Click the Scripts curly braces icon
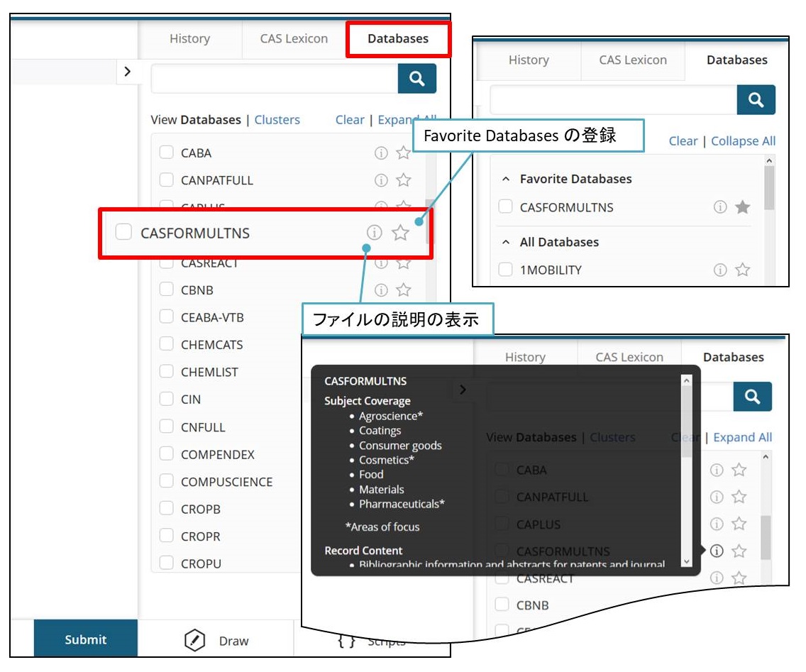806x672 pixels. 346,641
